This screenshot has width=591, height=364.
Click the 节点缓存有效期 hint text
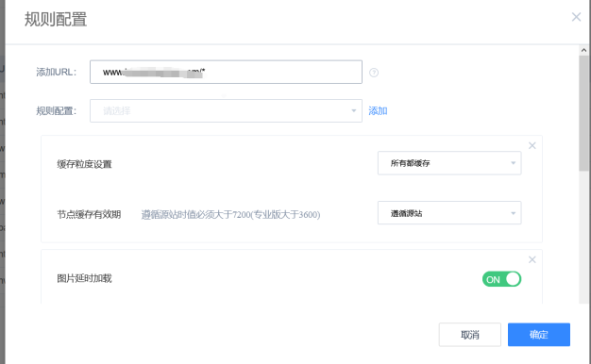coord(230,215)
